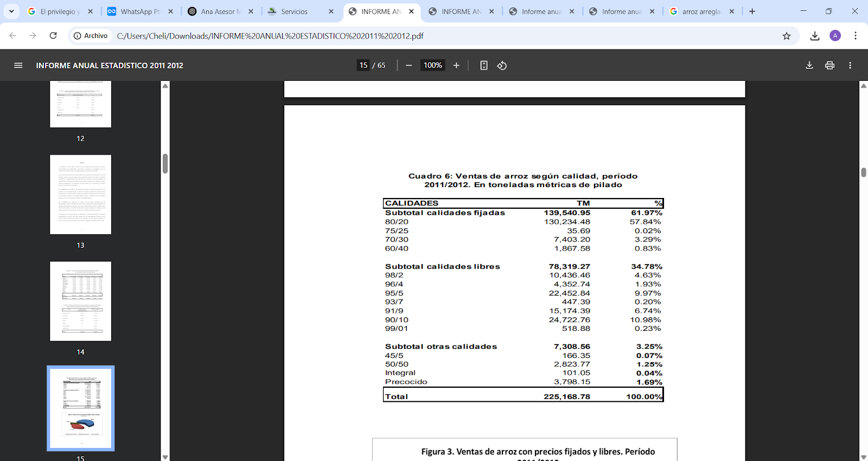Go forward in browser history
The width and height of the screenshot is (868, 461).
click(x=33, y=35)
